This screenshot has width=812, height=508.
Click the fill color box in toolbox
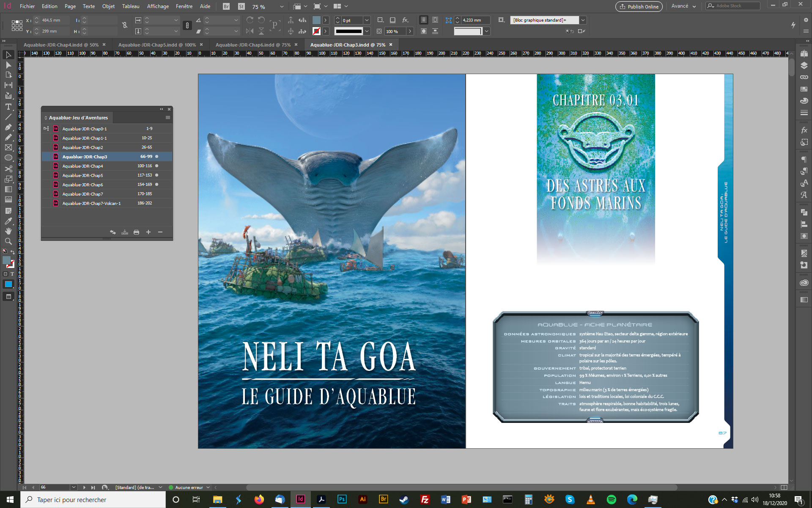[6, 260]
